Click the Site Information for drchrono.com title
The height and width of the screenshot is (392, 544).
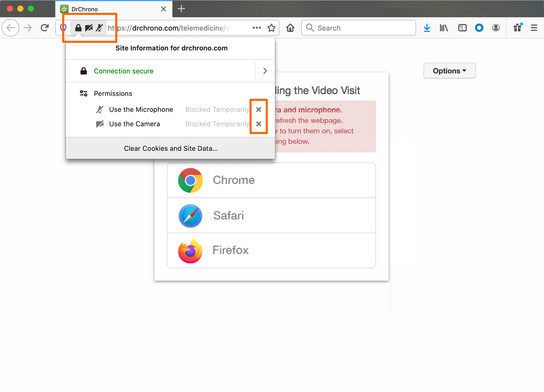tap(171, 48)
